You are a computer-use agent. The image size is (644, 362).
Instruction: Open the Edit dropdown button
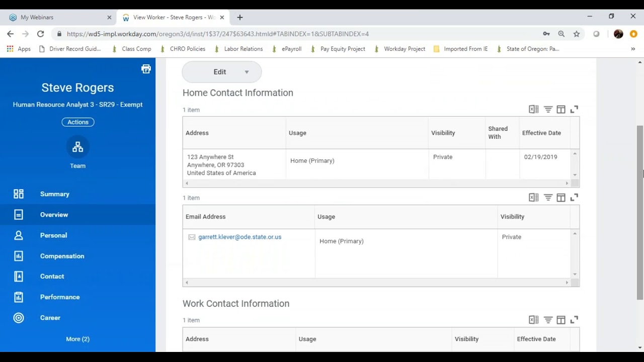click(x=221, y=72)
